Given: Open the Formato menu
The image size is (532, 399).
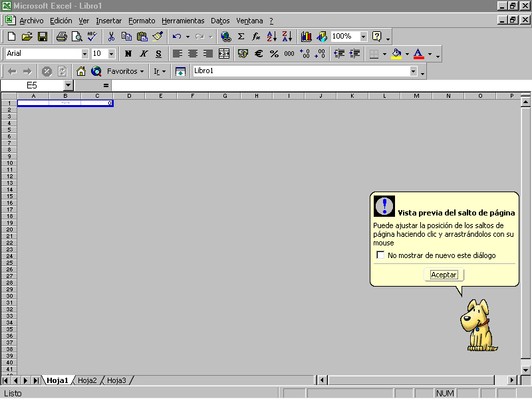Looking at the screenshot, I should (x=142, y=21).
